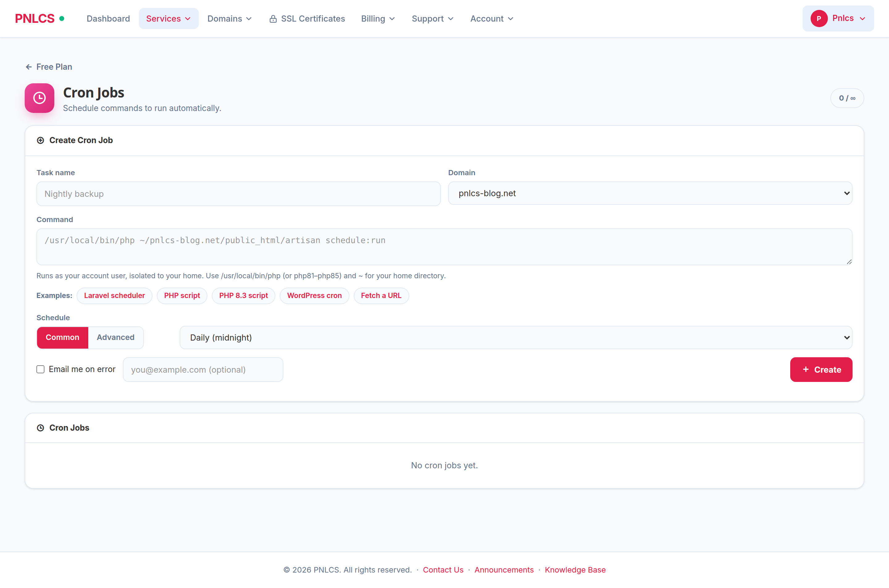Focus the Task name field
This screenshot has height=588, width=889.
[x=239, y=194]
